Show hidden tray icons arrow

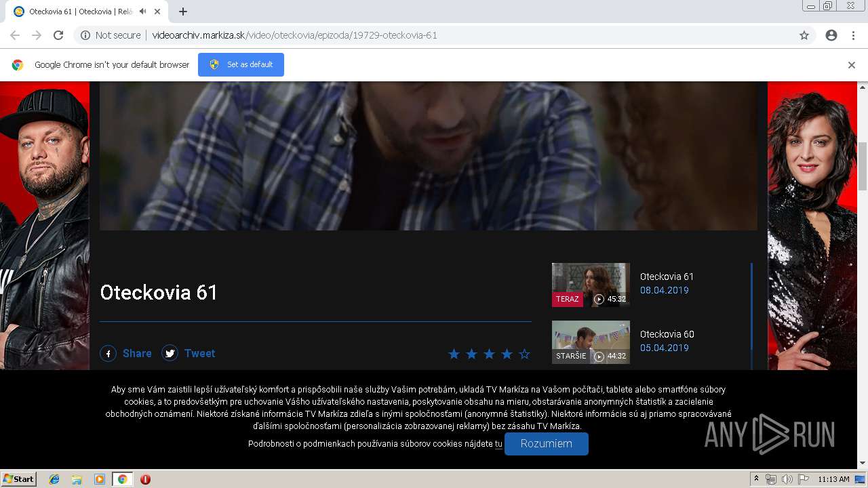click(756, 479)
